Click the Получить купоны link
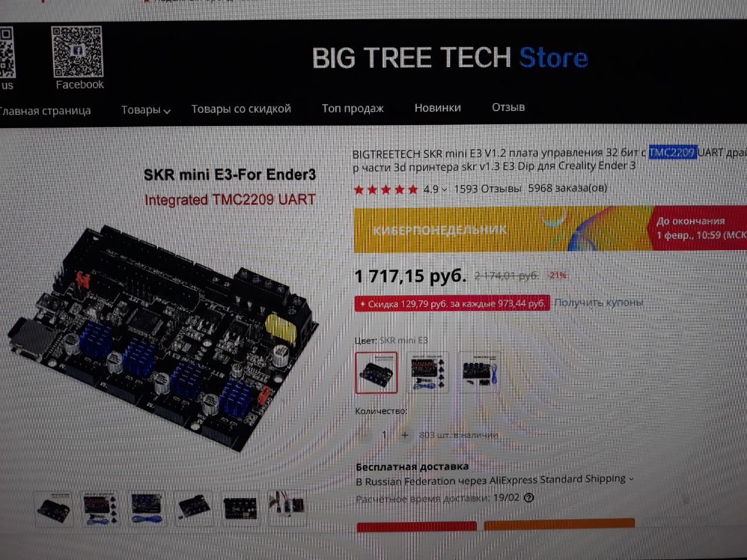This screenshot has width=747, height=560. pyautogui.click(x=599, y=302)
